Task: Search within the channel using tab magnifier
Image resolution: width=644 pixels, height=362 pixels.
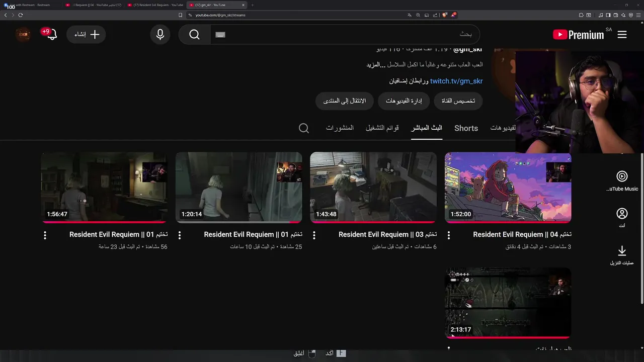Action: 304,128
